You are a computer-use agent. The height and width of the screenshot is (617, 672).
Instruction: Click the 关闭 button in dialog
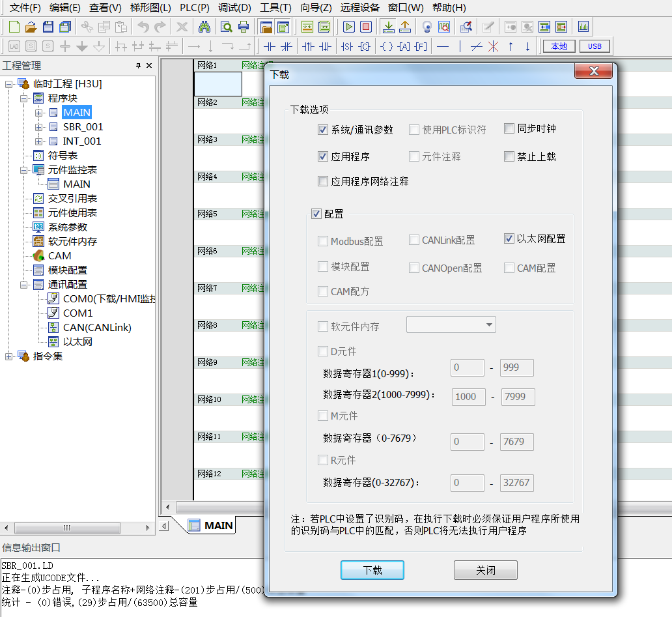pyautogui.click(x=485, y=570)
